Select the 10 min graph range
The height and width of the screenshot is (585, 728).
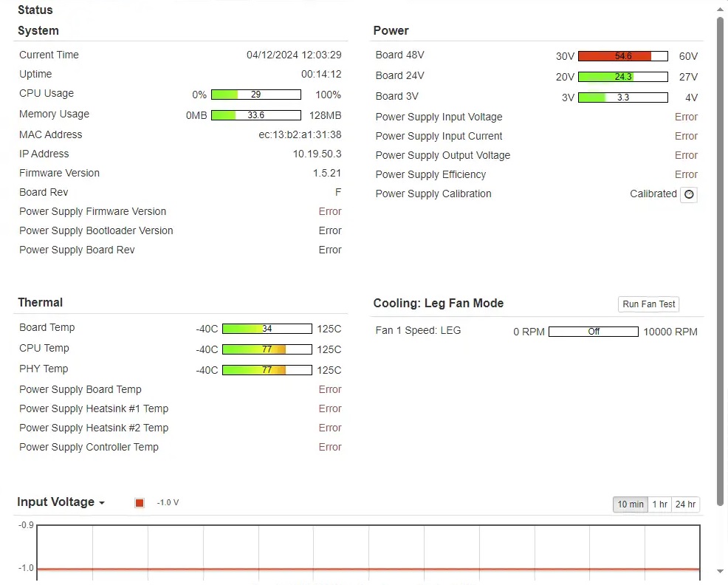(x=631, y=504)
